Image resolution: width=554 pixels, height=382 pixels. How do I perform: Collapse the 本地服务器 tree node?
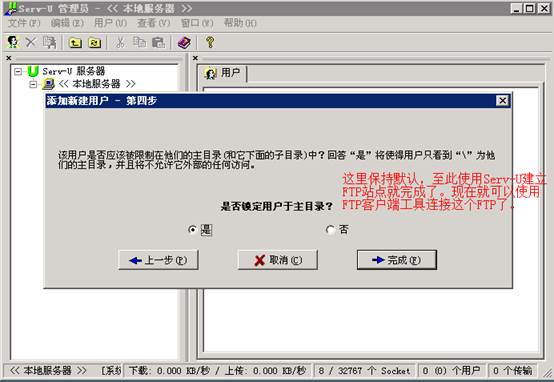pyautogui.click(x=33, y=84)
